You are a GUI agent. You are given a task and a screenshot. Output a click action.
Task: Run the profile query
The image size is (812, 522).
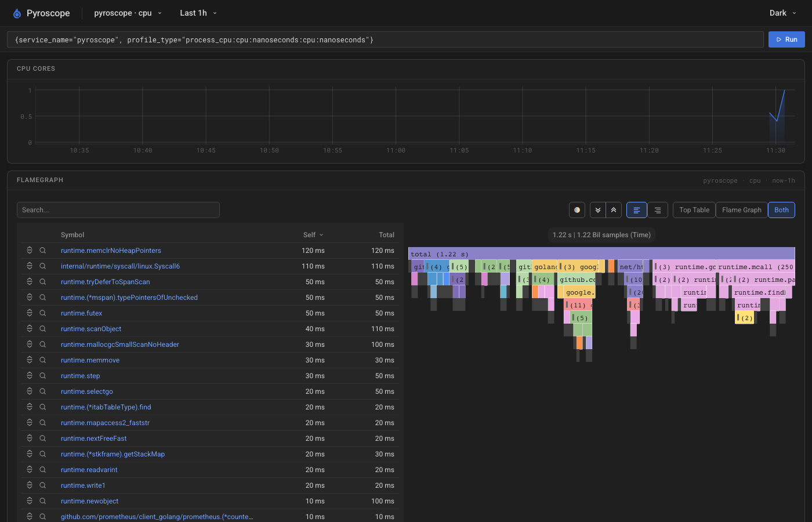click(x=786, y=39)
